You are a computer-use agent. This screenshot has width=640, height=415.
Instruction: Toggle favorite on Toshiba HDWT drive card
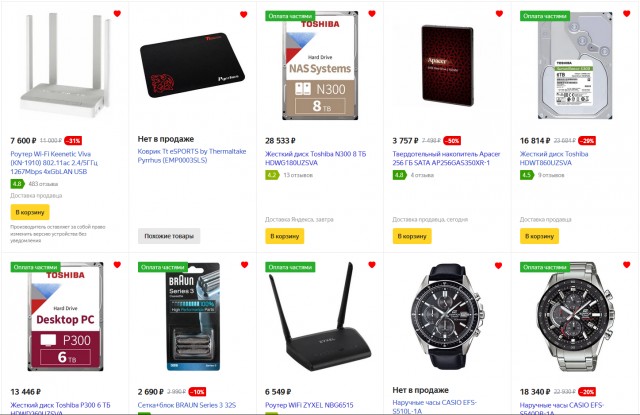[629, 13]
